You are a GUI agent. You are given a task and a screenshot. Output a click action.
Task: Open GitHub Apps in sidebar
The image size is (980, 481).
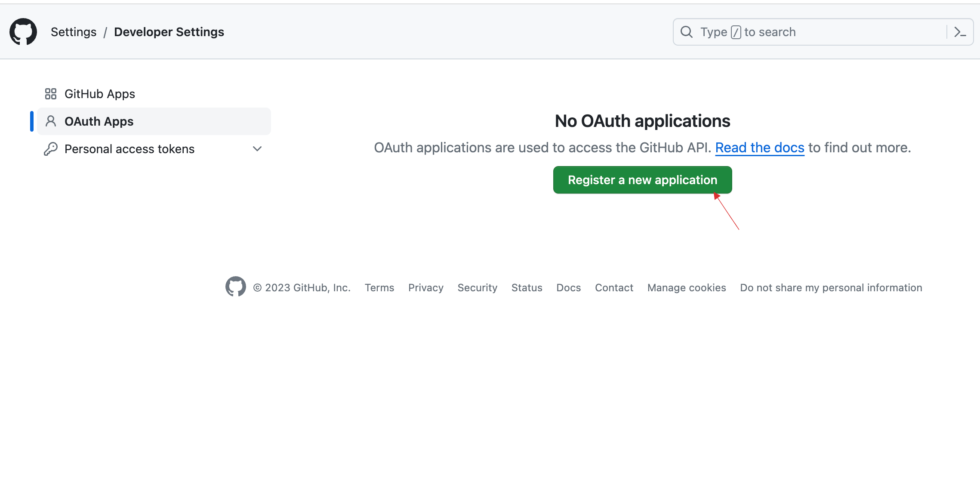tap(154, 94)
